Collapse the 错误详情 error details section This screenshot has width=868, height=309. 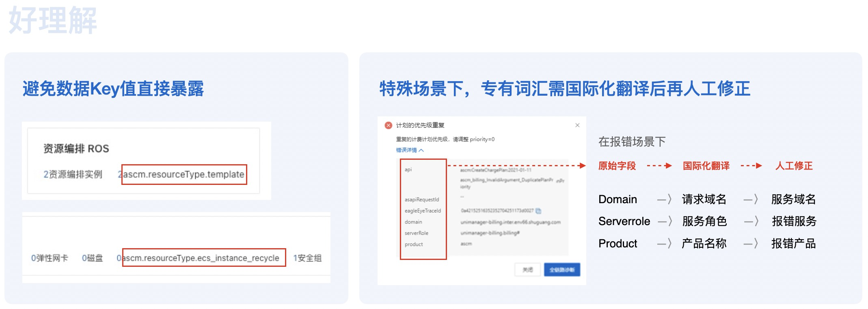point(410,150)
